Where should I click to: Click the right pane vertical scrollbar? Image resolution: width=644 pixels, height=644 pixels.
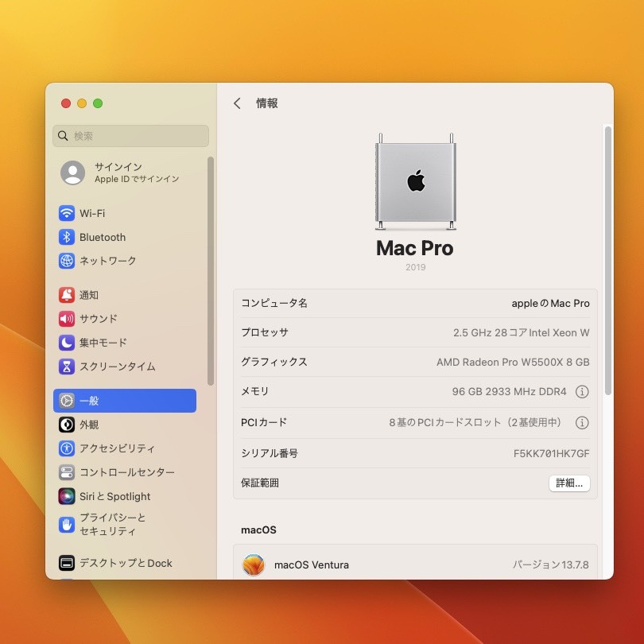point(608,261)
